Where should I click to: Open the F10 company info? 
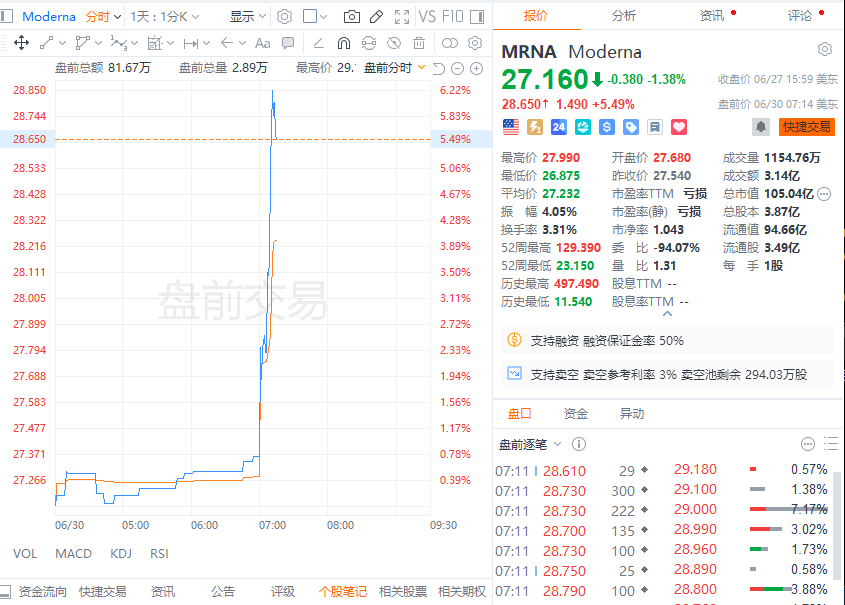[453, 17]
